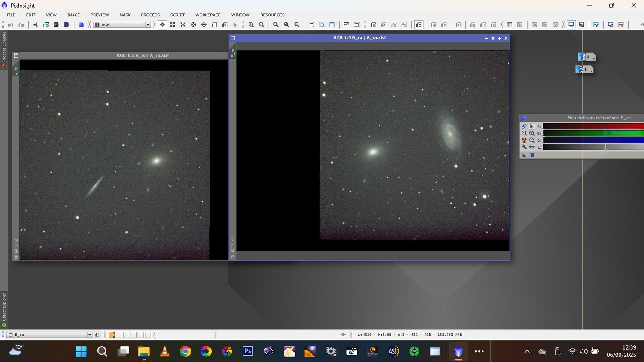
Task: Open the WORKSPACE menu
Action: point(208,15)
